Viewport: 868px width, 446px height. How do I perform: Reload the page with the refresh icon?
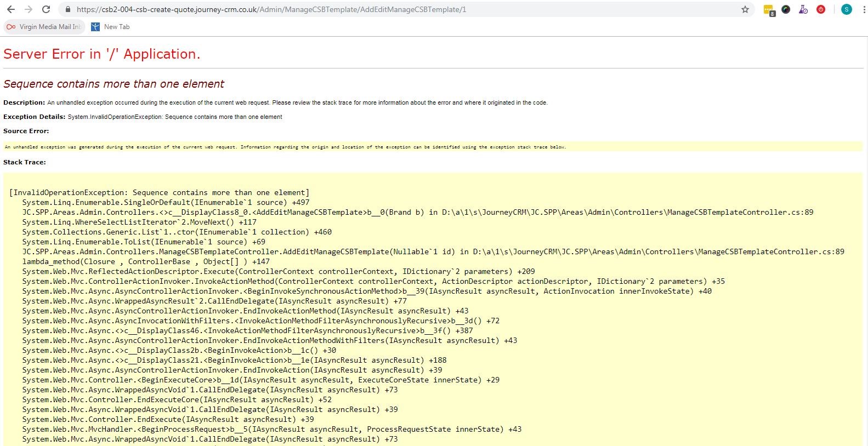tap(46, 9)
